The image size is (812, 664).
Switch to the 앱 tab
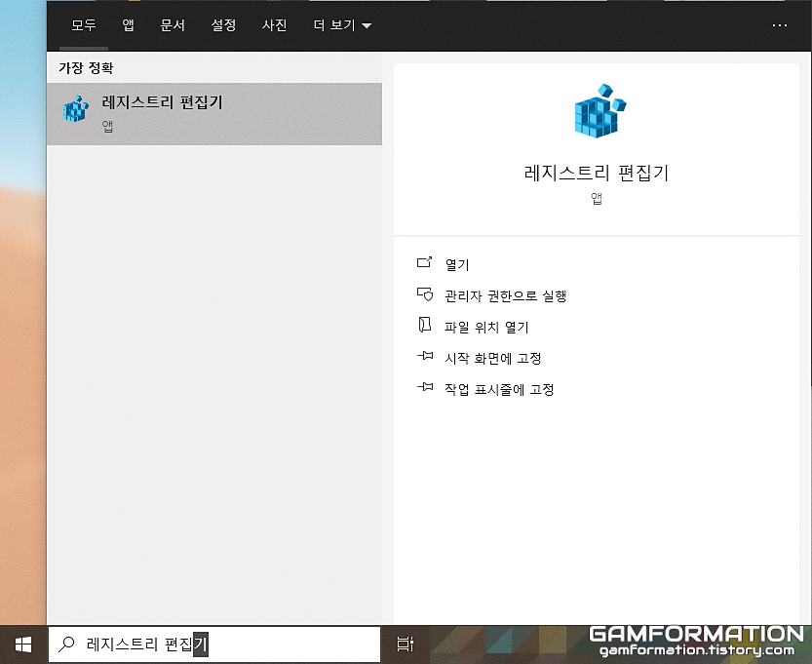pos(128,24)
